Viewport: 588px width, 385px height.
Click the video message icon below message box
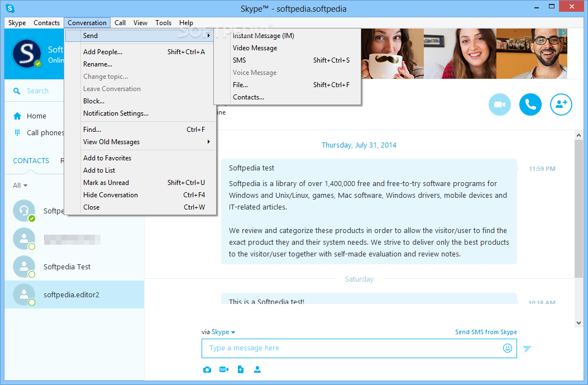click(x=224, y=369)
